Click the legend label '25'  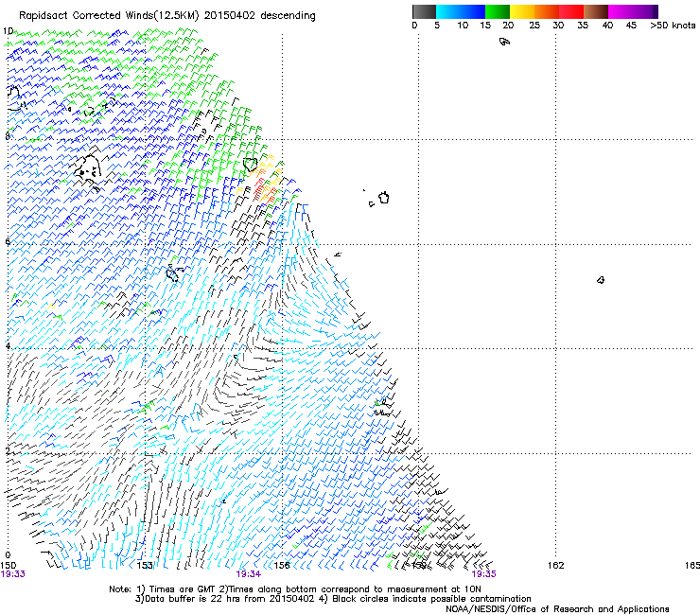tap(534, 26)
